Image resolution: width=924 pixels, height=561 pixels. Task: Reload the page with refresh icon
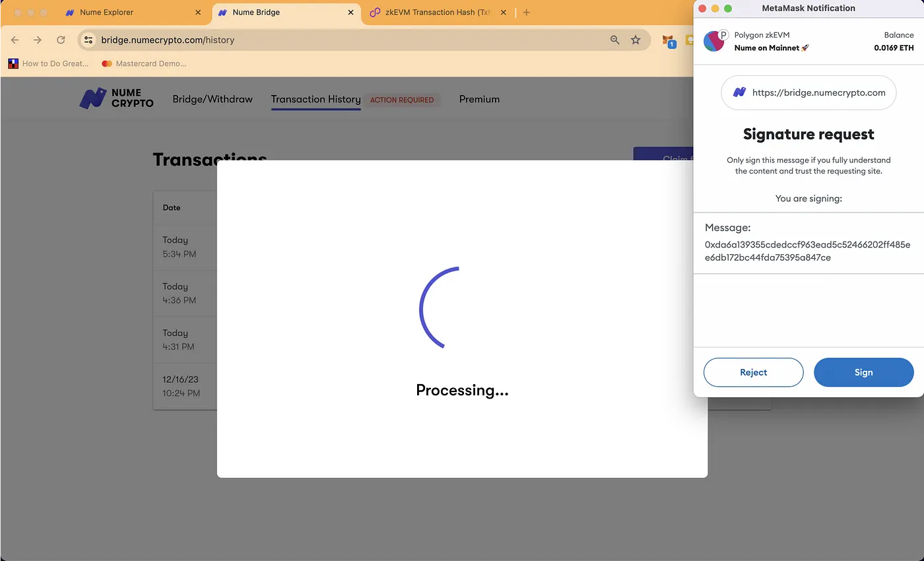click(61, 40)
